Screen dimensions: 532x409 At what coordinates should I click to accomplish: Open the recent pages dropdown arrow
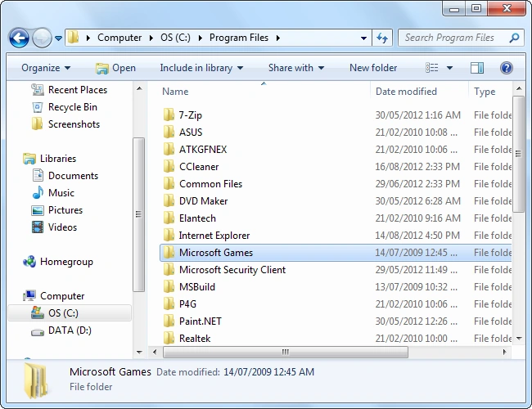[x=58, y=38]
